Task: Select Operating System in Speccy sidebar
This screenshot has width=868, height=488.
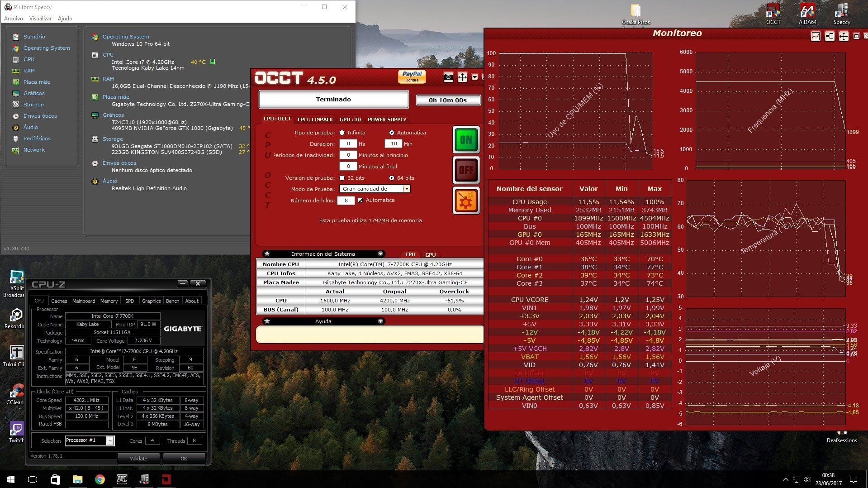Action: click(x=47, y=48)
